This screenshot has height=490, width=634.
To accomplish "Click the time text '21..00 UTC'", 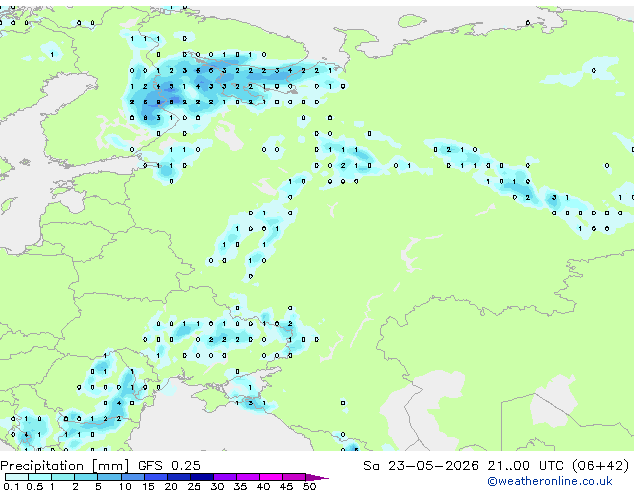I will pyautogui.click(x=525, y=466).
